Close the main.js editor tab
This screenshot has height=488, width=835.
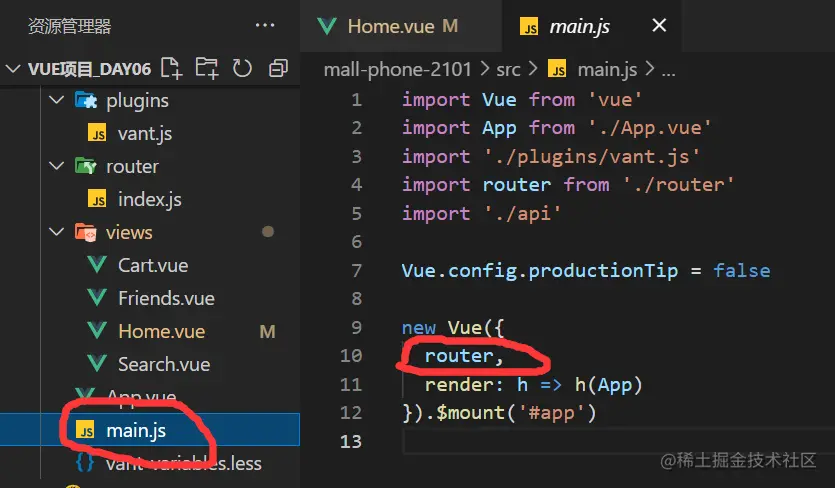[x=659, y=25]
